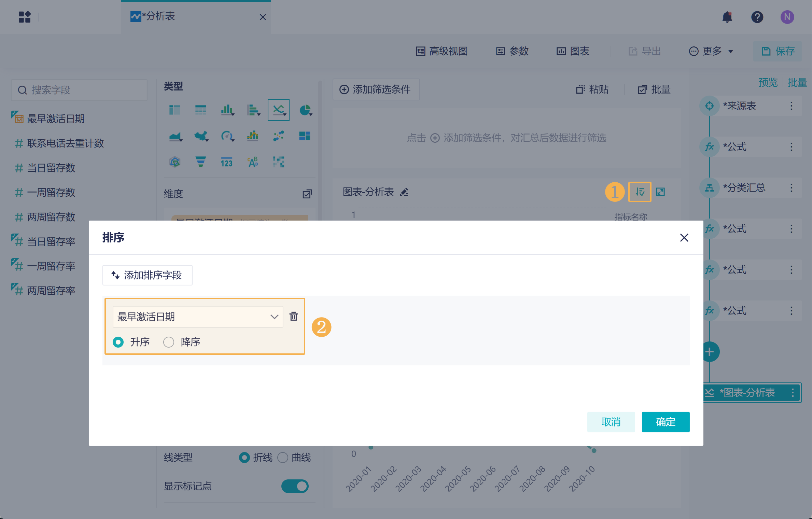Select the 曲线 line type radio
This screenshot has height=519, width=812.
pos(283,457)
